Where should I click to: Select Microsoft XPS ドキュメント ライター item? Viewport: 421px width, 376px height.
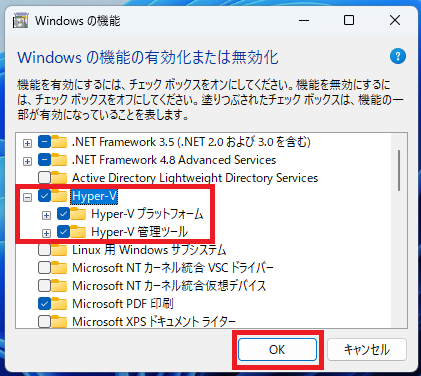(154, 322)
